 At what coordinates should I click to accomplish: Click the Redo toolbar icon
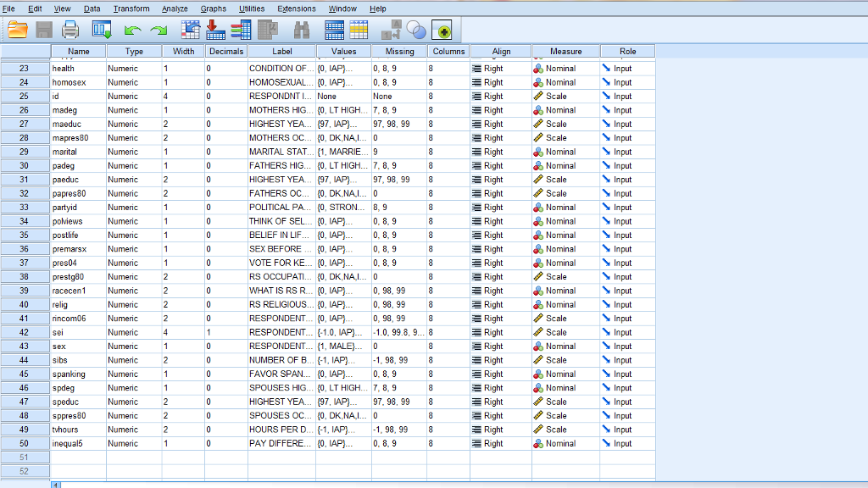point(159,30)
